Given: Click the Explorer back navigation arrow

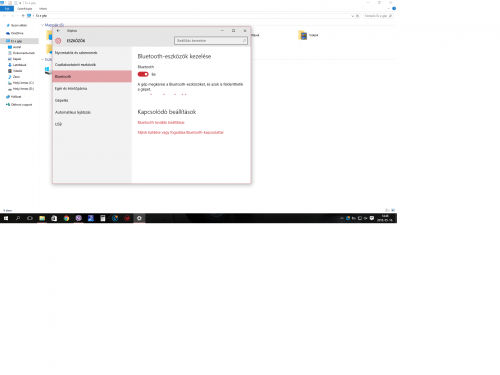Looking at the screenshot, I should pyautogui.click(x=5, y=16).
